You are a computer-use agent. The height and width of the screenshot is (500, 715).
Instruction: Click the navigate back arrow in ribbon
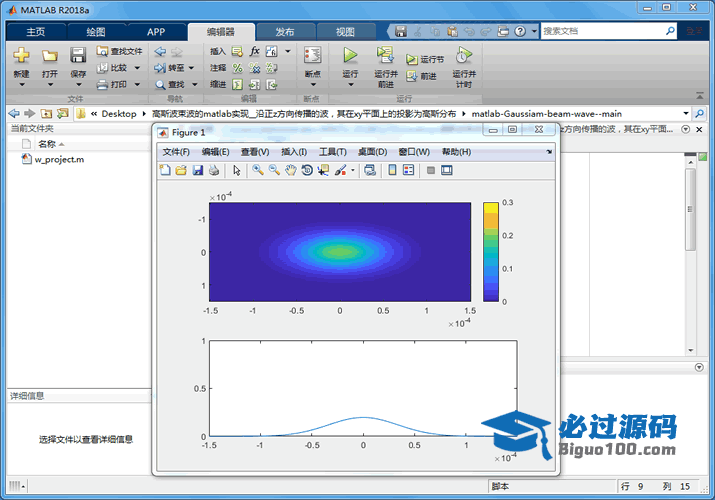[160, 51]
